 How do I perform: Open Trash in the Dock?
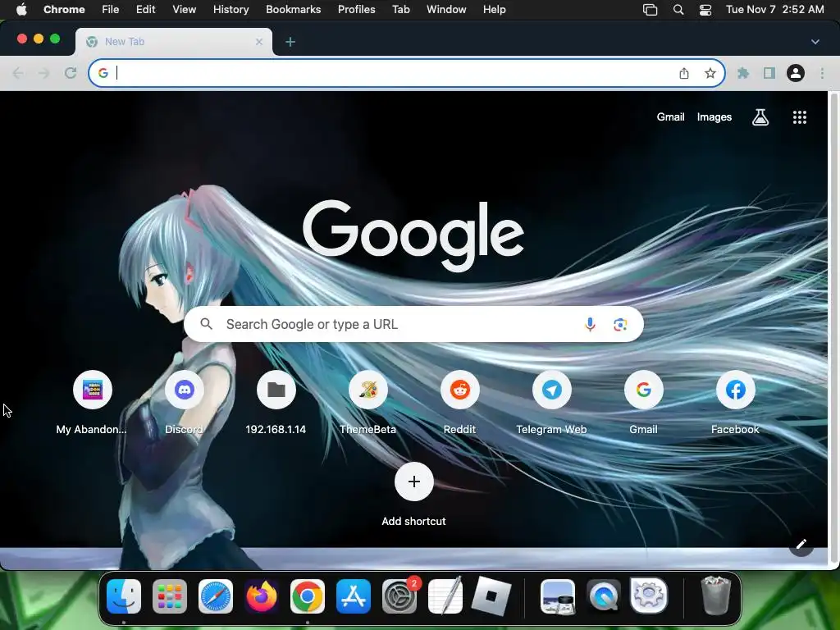[715, 596]
